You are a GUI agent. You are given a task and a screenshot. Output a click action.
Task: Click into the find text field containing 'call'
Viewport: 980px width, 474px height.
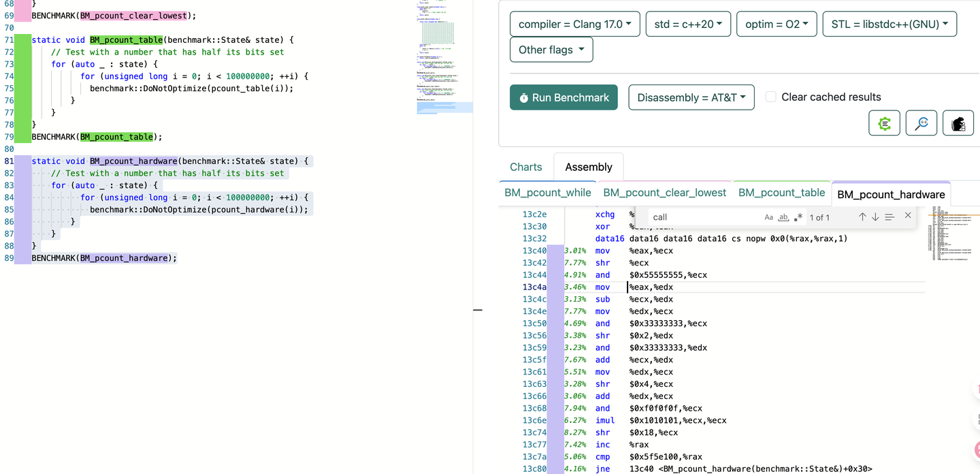click(x=704, y=217)
